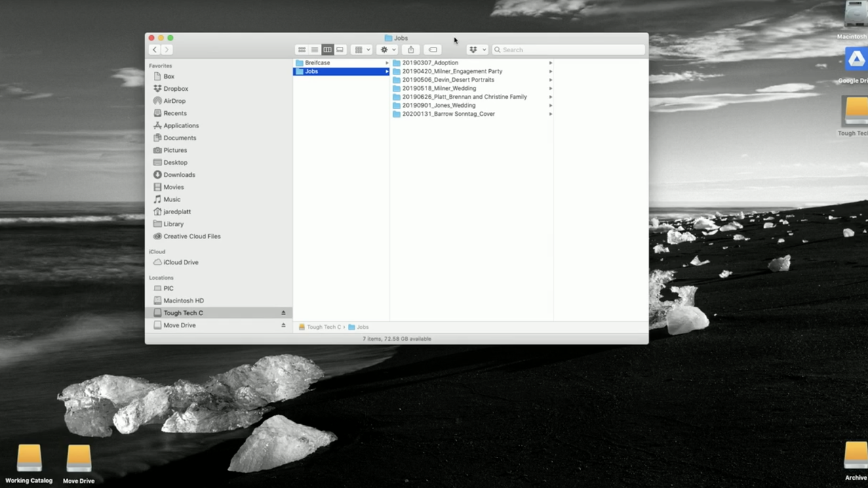Select folder 20190420_Milner_Engagement Party
The height and width of the screenshot is (488, 868).
[x=452, y=71]
